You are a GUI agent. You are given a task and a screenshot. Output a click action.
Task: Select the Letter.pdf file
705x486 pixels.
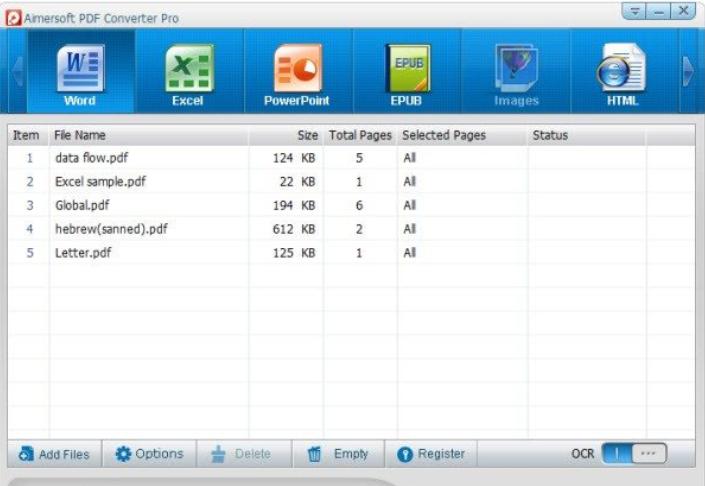pos(351,253)
